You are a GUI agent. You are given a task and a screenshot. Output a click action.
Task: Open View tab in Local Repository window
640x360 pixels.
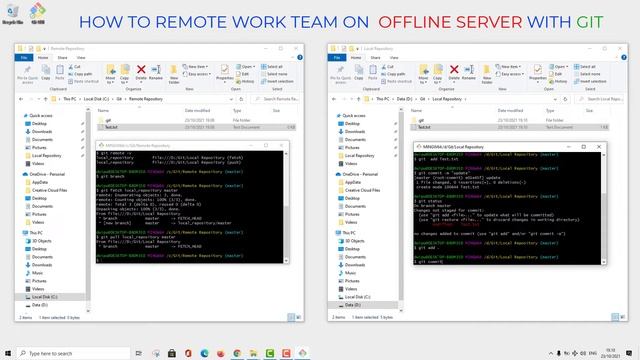pos(394,58)
